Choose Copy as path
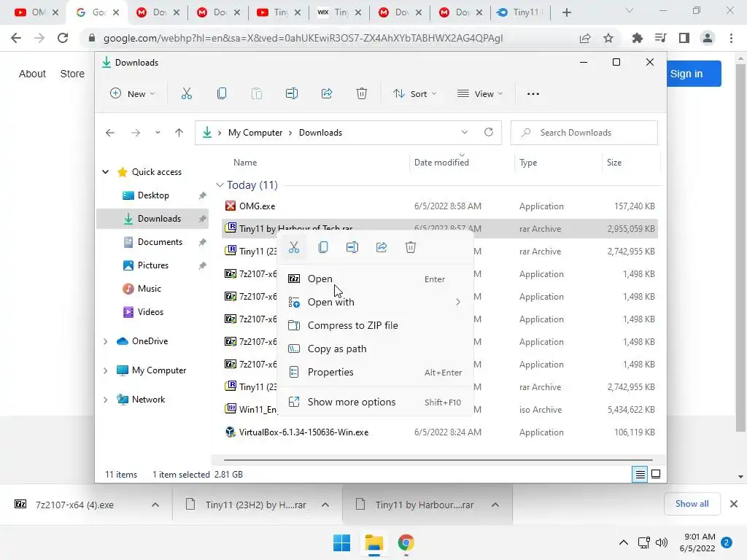The width and height of the screenshot is (747, 560). click(376, 349)
